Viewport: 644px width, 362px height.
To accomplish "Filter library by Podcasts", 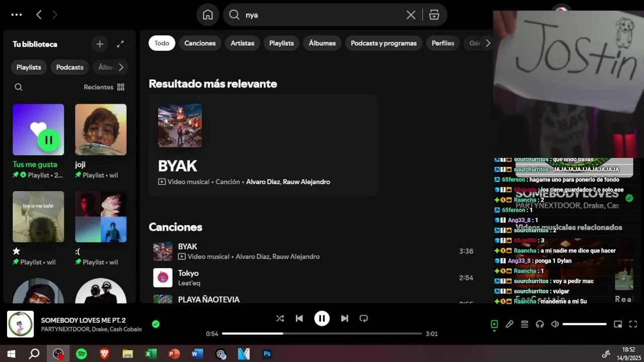I will (x=70, y=67).
